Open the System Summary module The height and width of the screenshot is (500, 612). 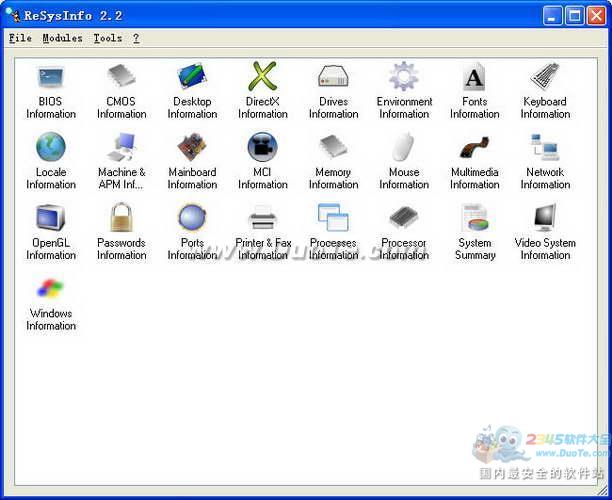tap(474, 218)
